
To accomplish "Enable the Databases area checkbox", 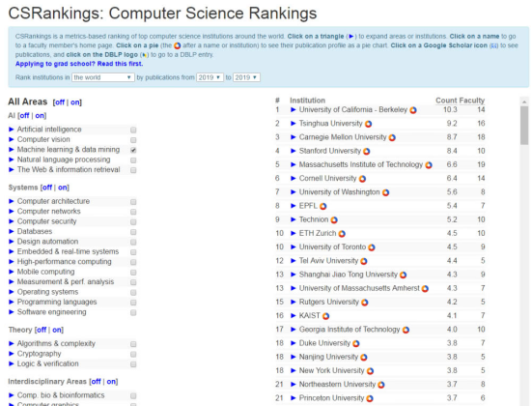I will click(x=133, y=232).
